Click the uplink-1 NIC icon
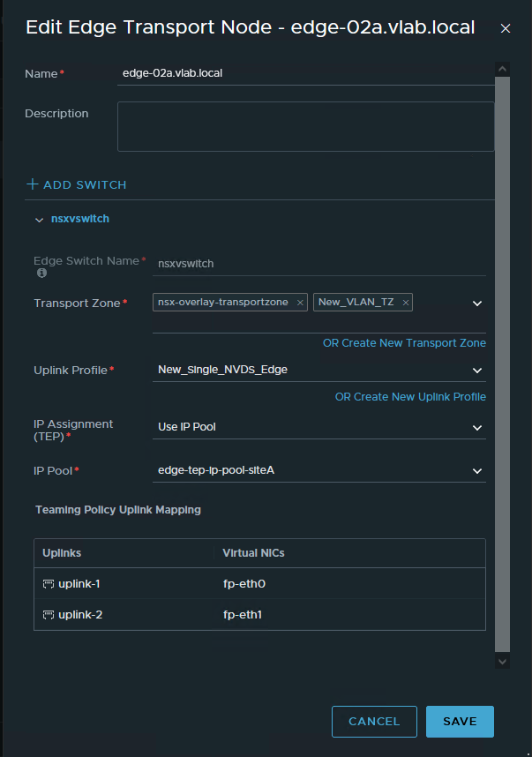The height and width of the screenshot is (757, 532). pos(49,583)
